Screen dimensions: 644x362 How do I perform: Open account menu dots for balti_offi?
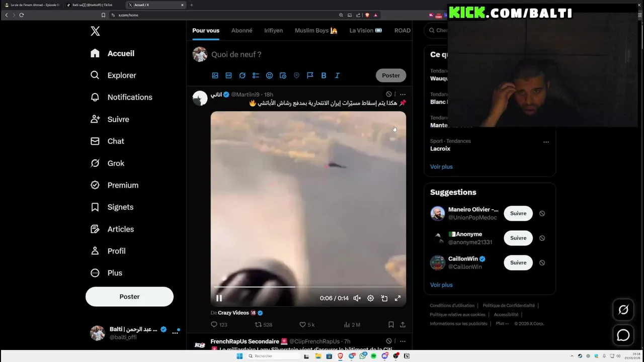coord(175,332)
